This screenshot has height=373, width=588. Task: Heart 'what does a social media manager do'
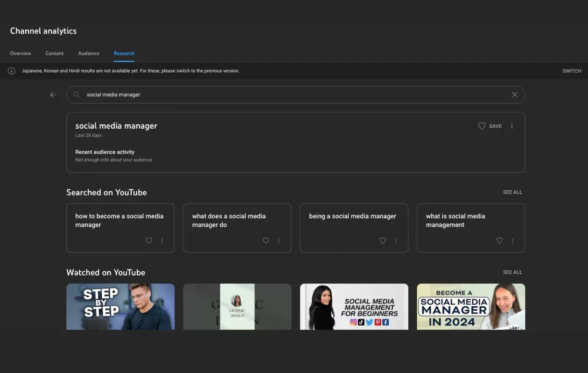click(266, 241)
